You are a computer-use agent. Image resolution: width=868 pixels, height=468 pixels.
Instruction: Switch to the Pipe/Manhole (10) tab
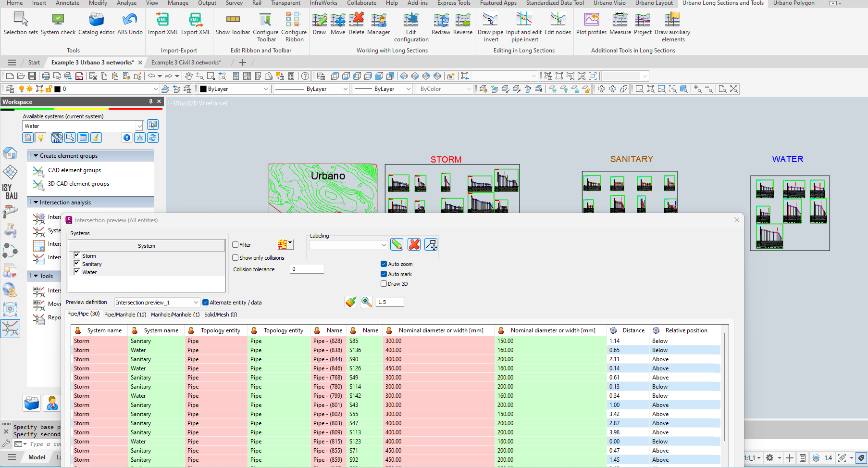click(125, 314)
